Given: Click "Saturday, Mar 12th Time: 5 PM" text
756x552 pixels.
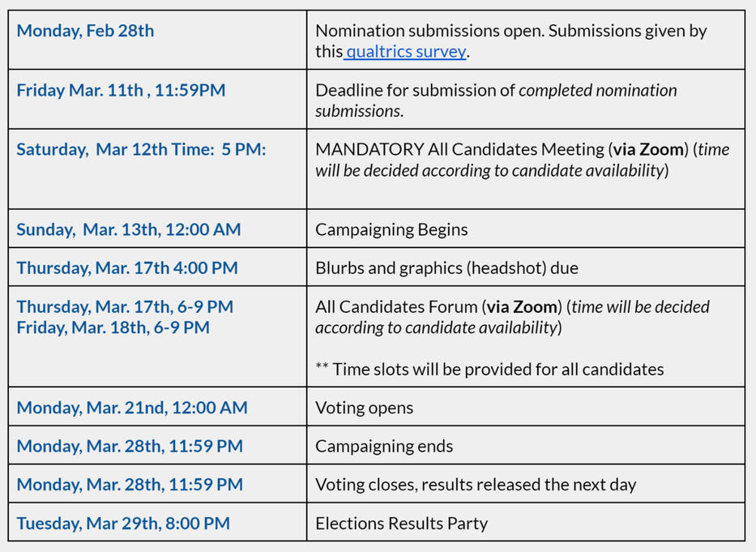Looking at the screenshot, I should 141,149.
